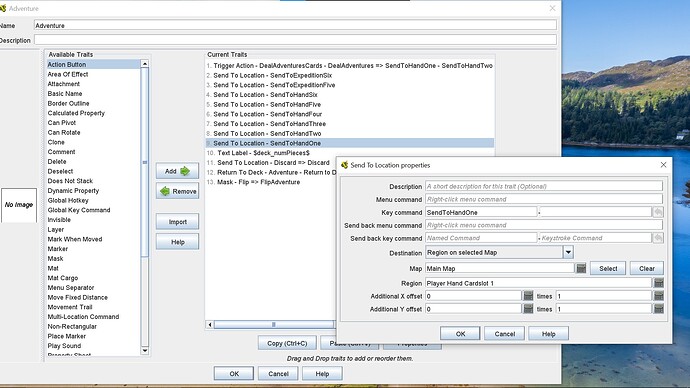Click Clear button next to Map field
Viewport: 690px width, 388px height.
[646, 268]
